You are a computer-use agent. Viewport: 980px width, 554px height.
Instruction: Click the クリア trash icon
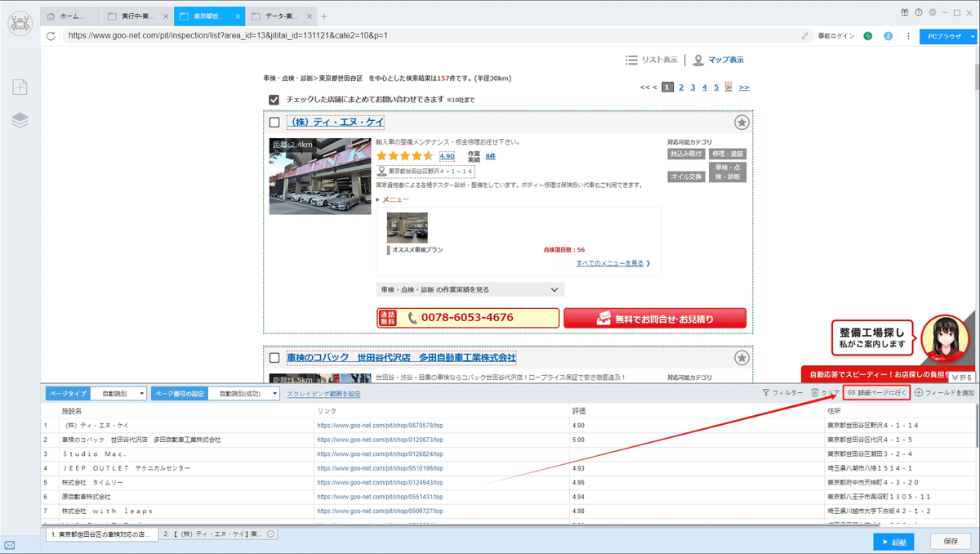pyautogui.click(x=825, y=393)
